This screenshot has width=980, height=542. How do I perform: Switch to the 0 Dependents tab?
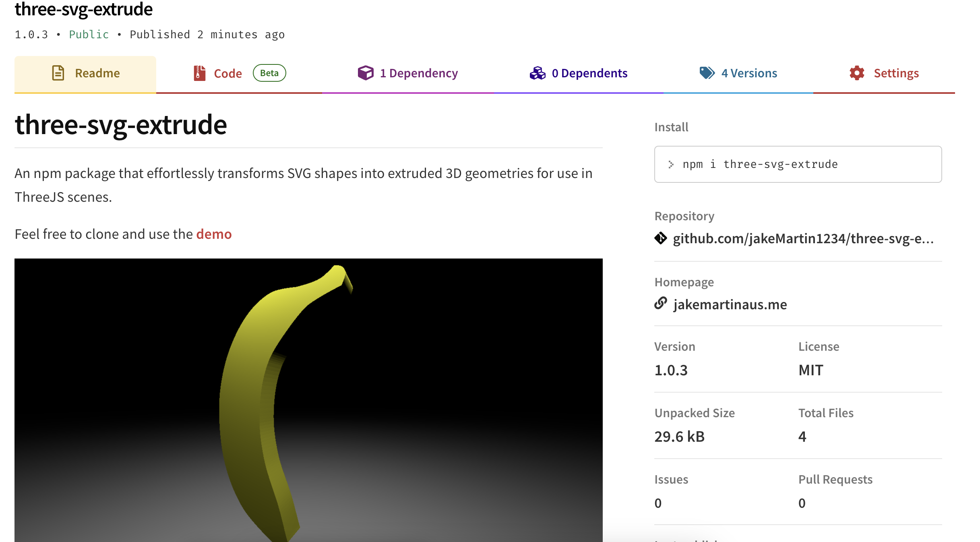coord(579,74)
